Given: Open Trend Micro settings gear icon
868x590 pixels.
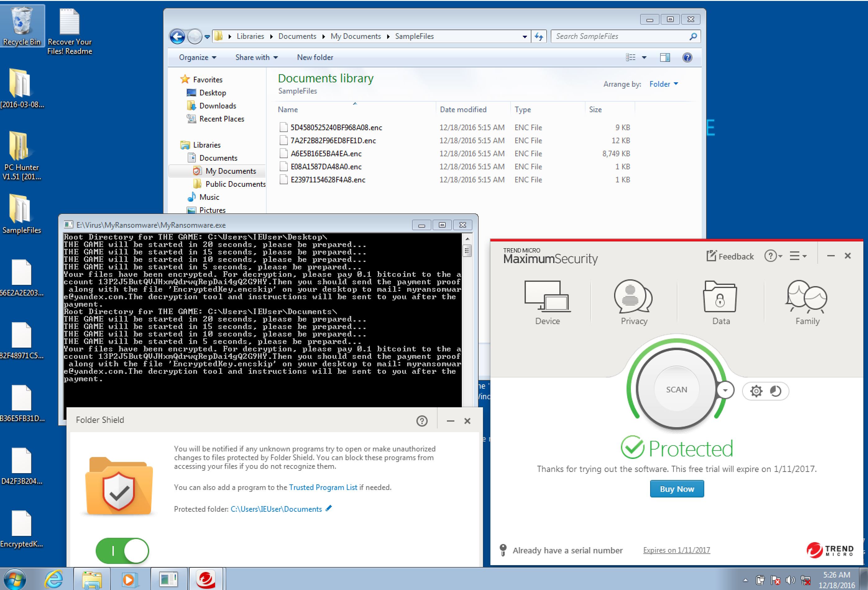Looking at the screenshot, I should [756, 391].
